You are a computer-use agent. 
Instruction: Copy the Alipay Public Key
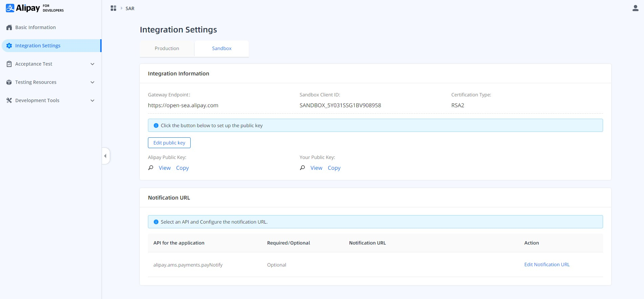tap(182, 168)
